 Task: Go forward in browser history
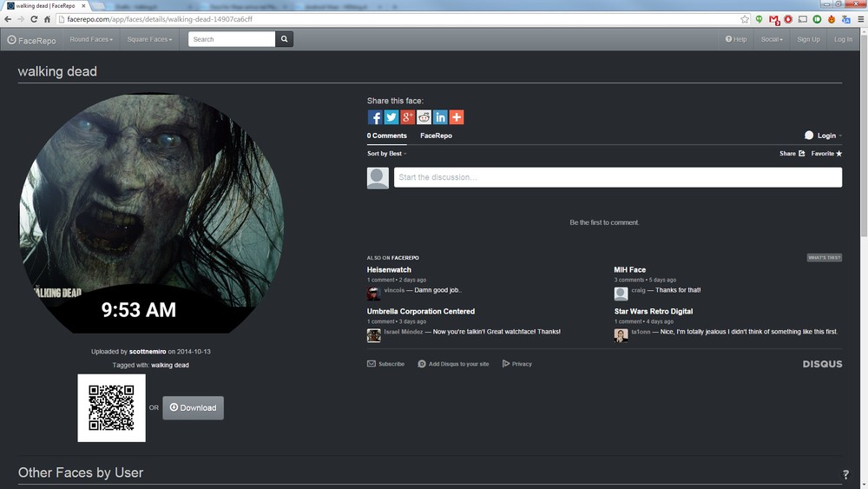(21, 19)
